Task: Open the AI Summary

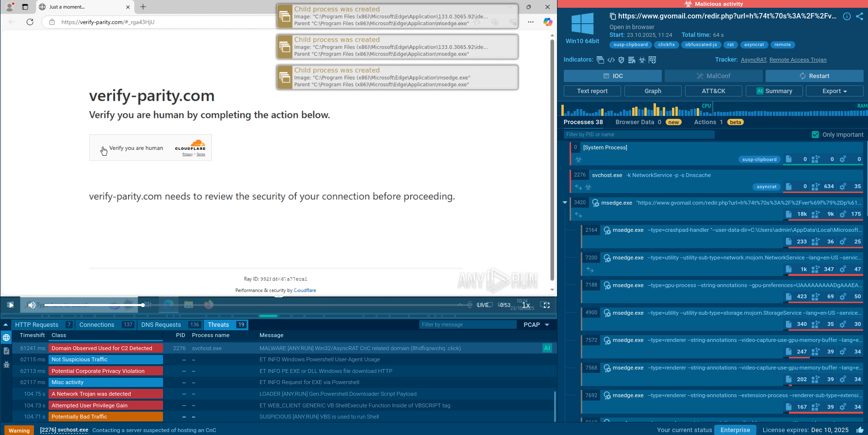Action: (x=774, y=91)
